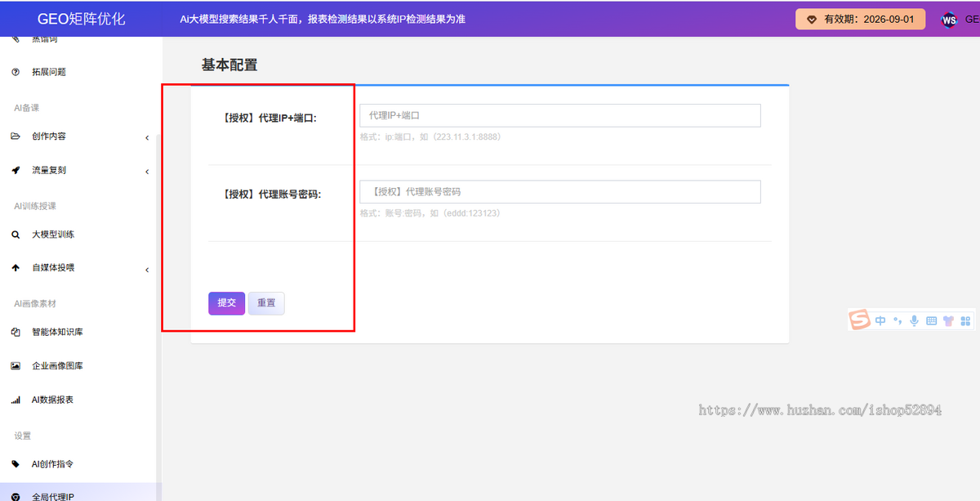Click the up-arrow icon beside 自媒体投喂

[16, 268]
